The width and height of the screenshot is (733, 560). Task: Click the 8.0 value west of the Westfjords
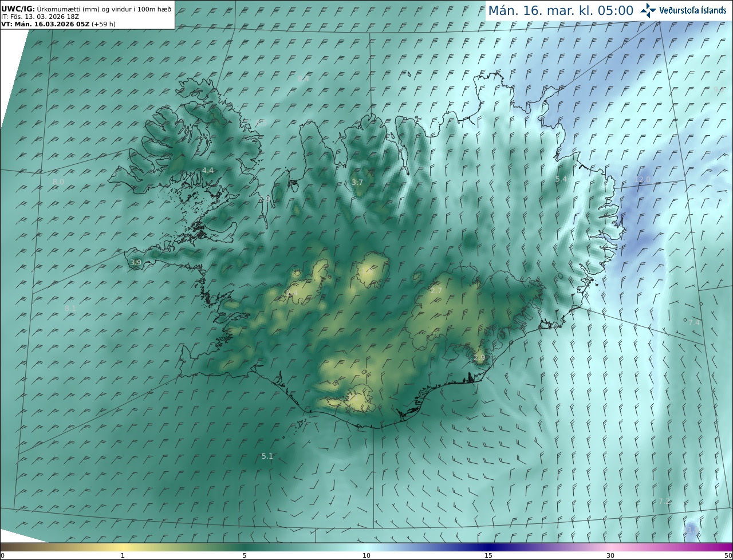(x=58, y=182)
